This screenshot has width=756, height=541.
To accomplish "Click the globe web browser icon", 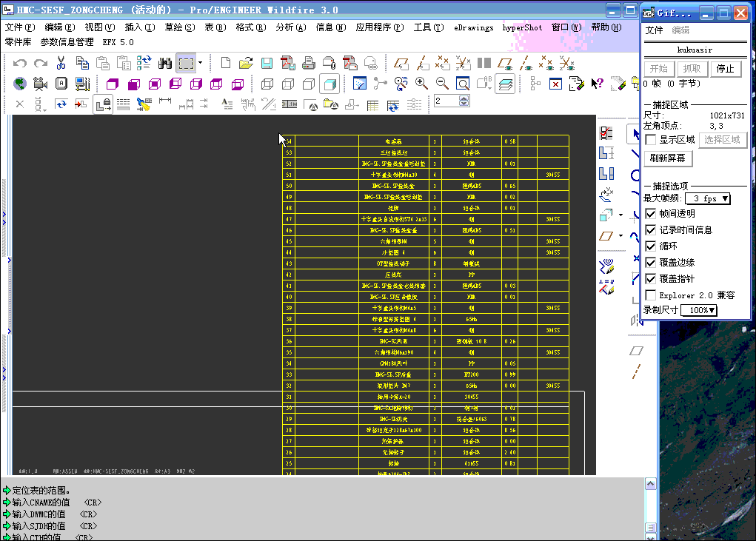I will 20,84.
